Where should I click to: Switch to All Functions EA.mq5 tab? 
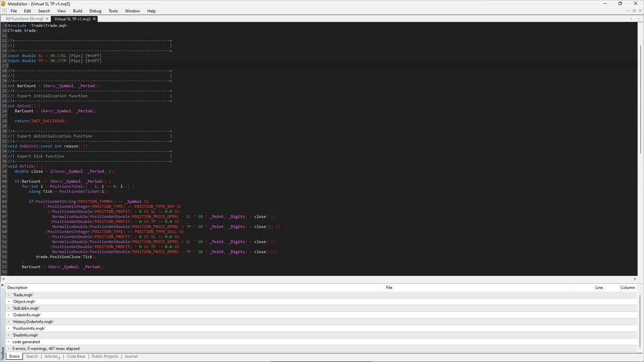click(x=25, y=18)
